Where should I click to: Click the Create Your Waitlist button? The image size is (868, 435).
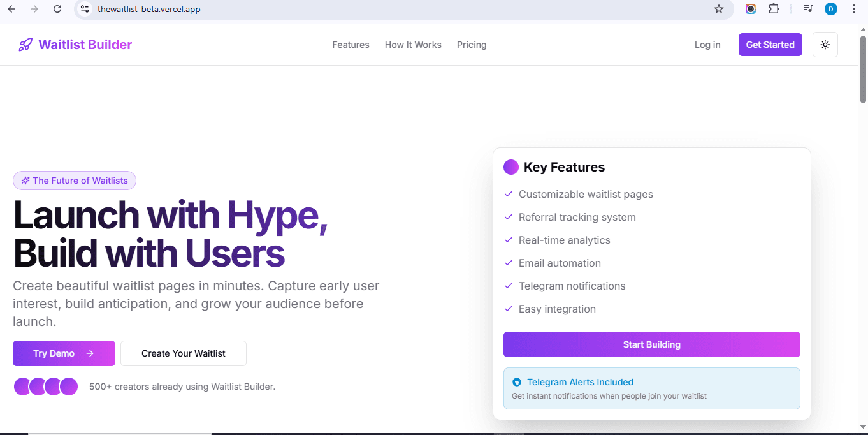[x=183, y=353]
